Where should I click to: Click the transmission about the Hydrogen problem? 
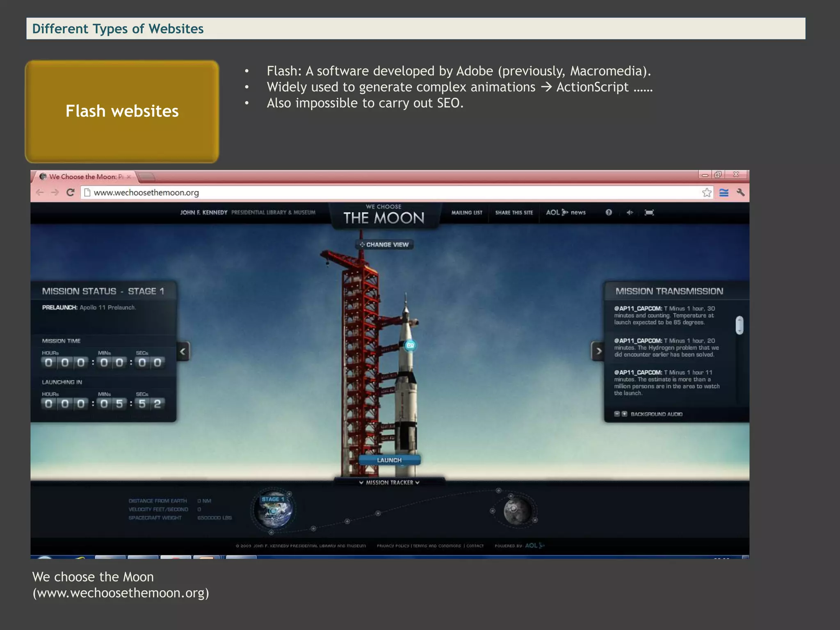point(667,347)
